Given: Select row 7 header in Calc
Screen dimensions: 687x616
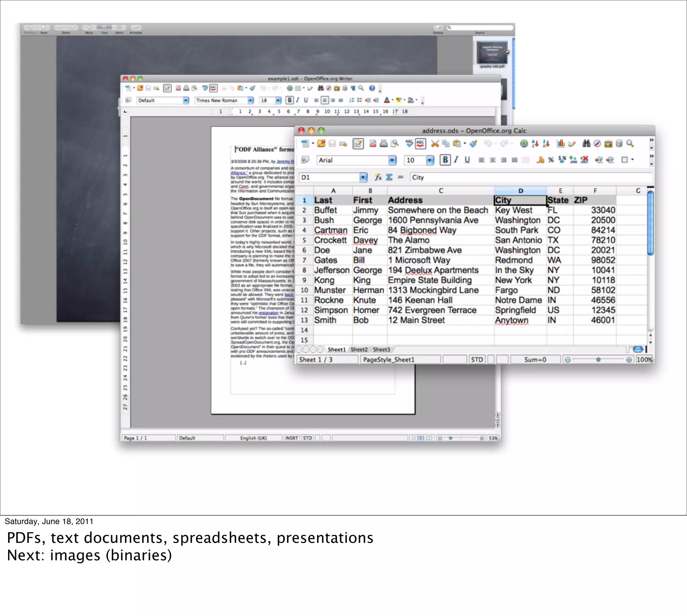Looking at the screenshot, I should point(304,260).
